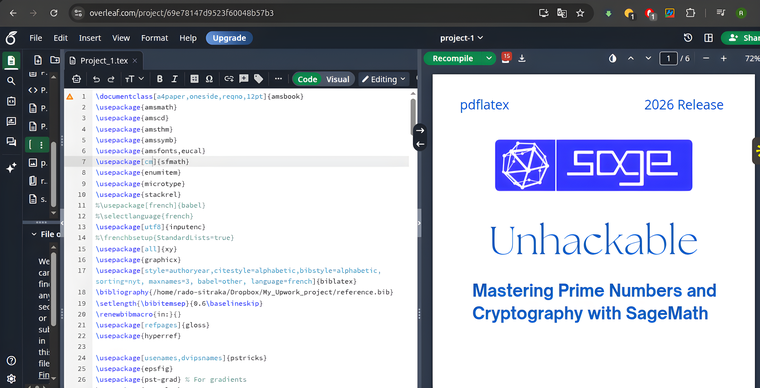Zoom out the PDF with minus button

pyautogui.click(x=706, y=59)
